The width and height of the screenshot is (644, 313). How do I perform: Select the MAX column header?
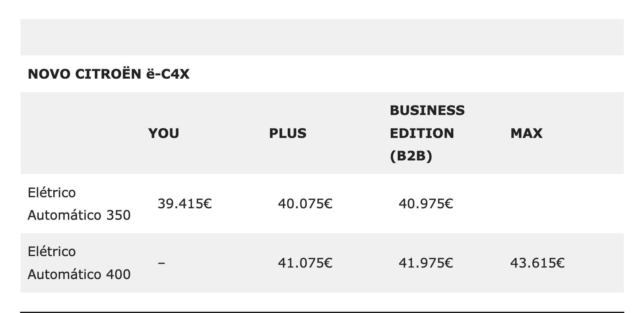526,133
